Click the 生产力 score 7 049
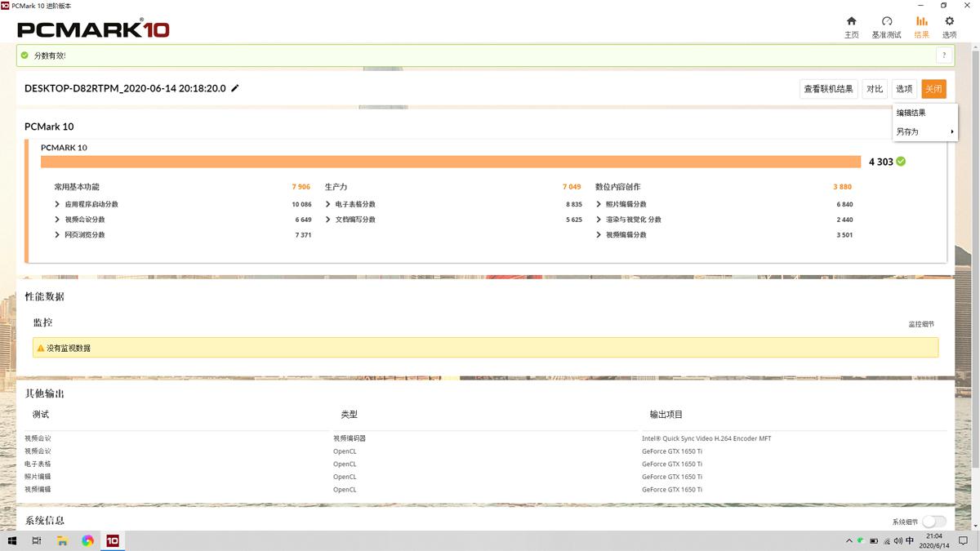Image resolution: width=980 pixels, height=551 pixels. [x=572, y=187]
